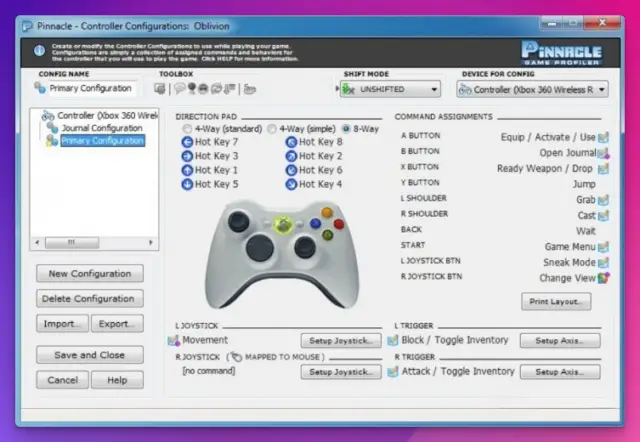The width and height of the screenshot is (640, 442).
Task: Select Controller (Xbox 360 Wireless) tree node
Action: tap(100, 115)
